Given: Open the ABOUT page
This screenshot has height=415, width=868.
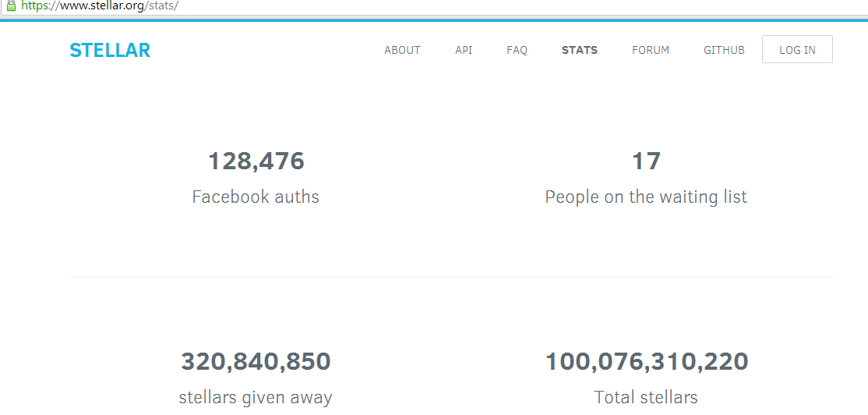Looking at the screenshot, I should (x=402, y=50).
